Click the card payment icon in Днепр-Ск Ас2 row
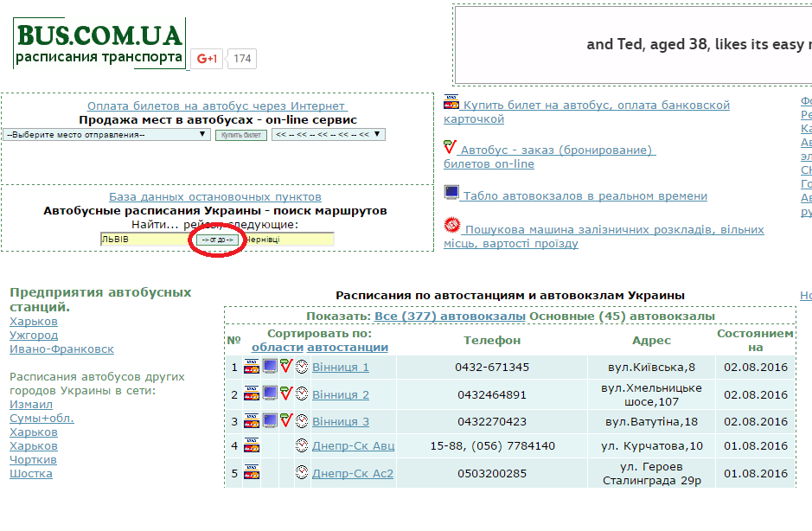 (x=251, y=473)
